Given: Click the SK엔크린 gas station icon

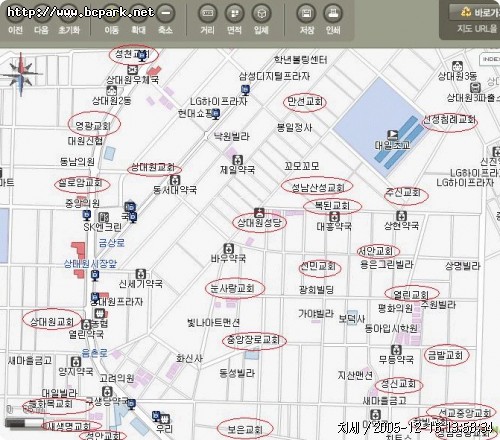Looking at the screenshot, I should pos(104,217).
